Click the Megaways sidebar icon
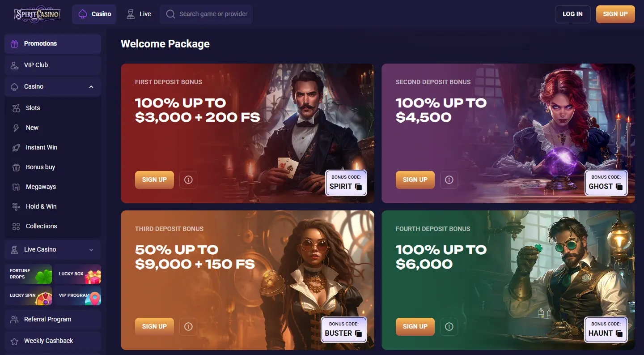 point(16,187)
